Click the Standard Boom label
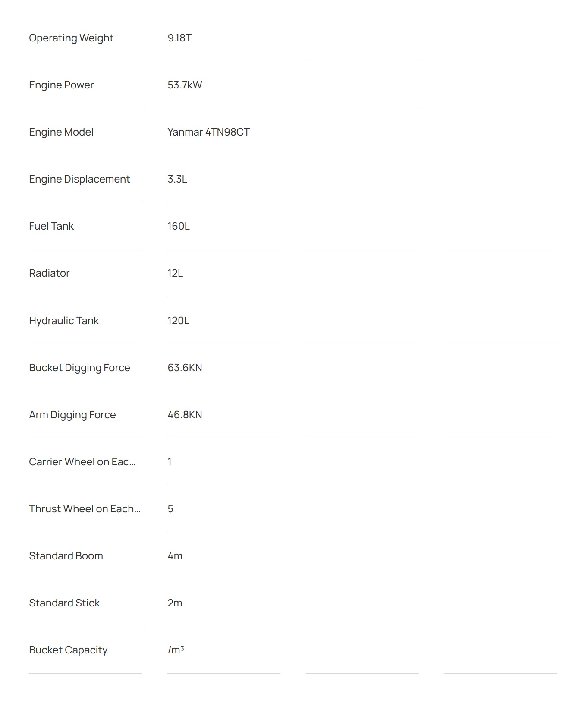 pos(66,556)
